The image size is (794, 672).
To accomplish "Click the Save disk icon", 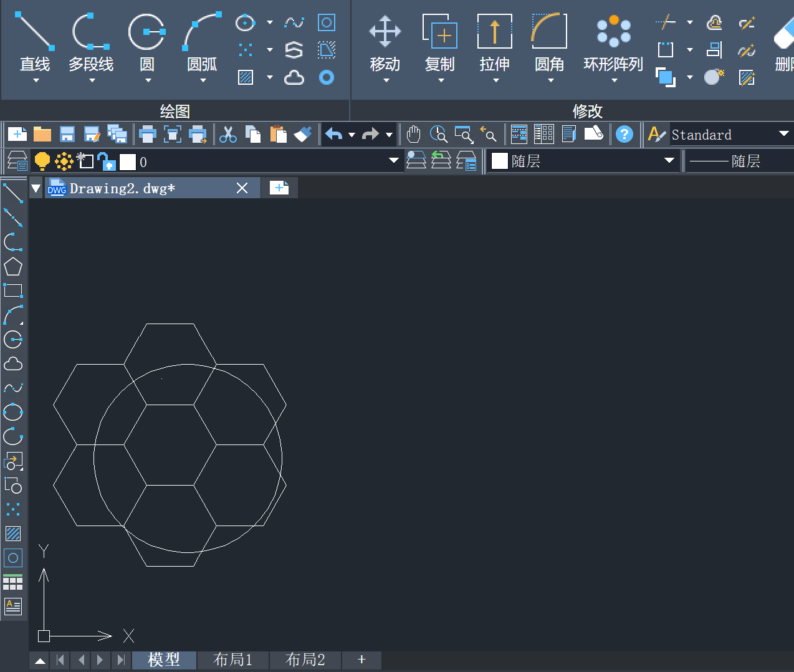I will pos(67,134).
